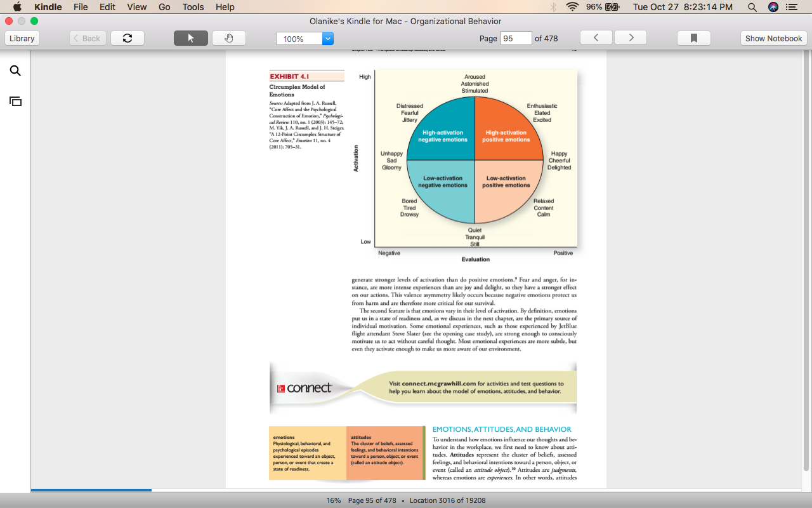Sync with the circular arrows button
This screenshot has height=508, width=812.
click(x=128, y=38)
